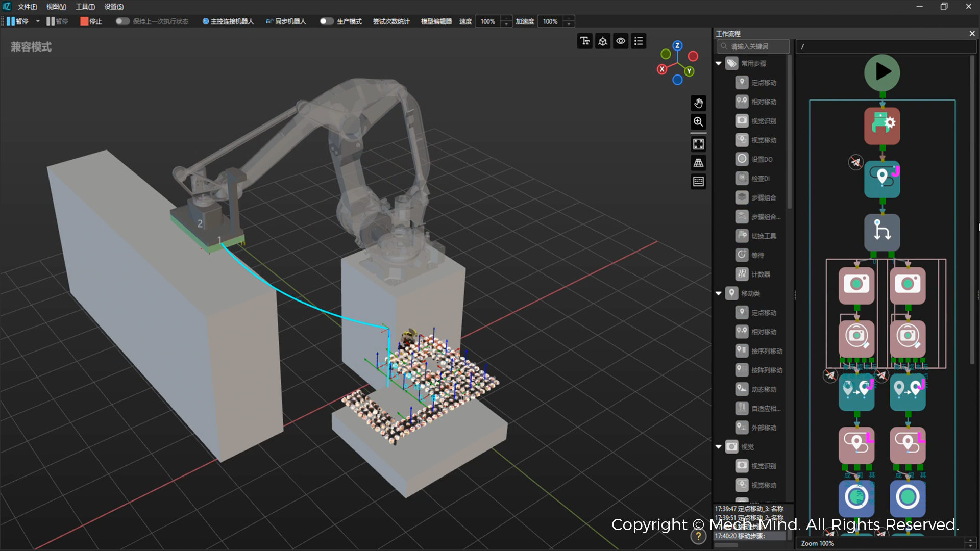
Task: Collapse the 常用步骤 tree group
Action: [719, 64]
